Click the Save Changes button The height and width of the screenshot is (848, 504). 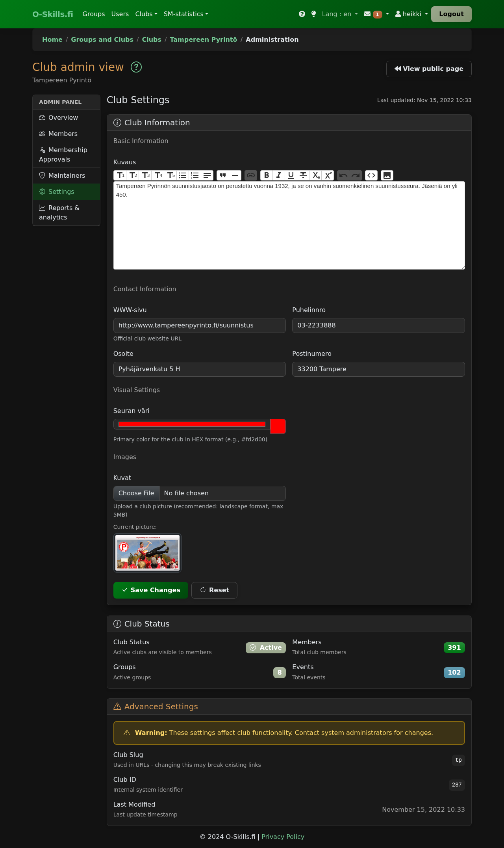151,590
